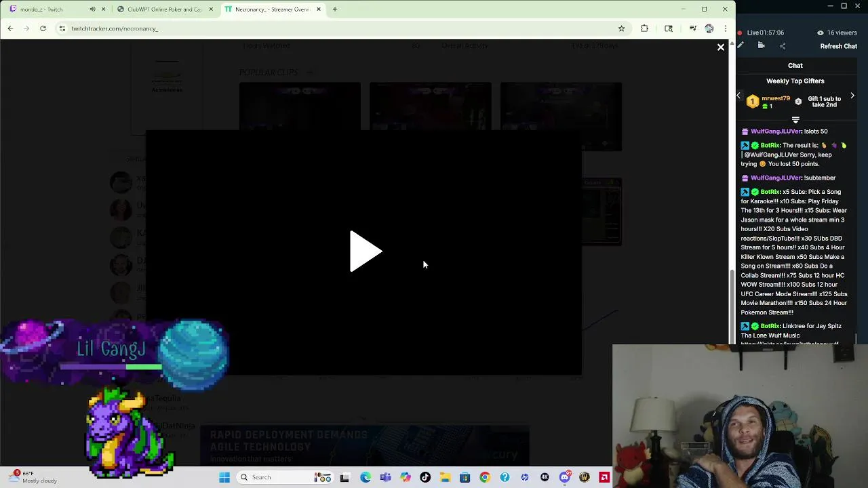Open the browser extensions menu
The image size is (868, 488).
click(x=644, y=28)
